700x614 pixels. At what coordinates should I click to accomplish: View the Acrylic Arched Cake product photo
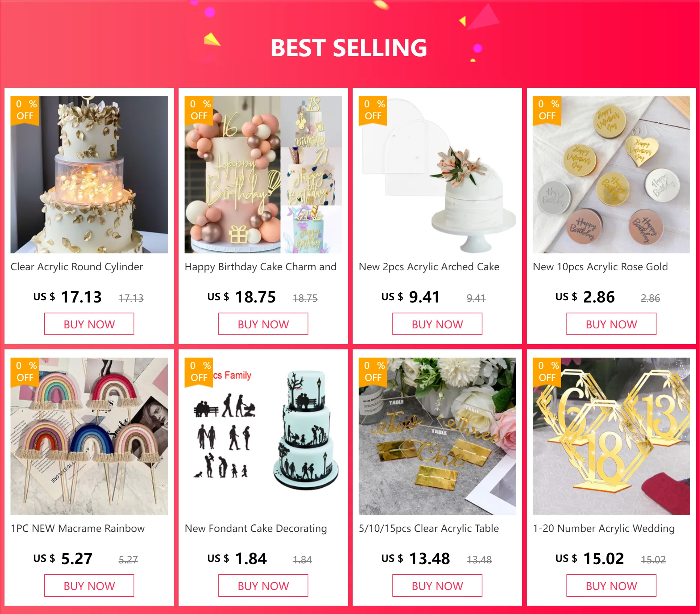click(x=437, y=175)
